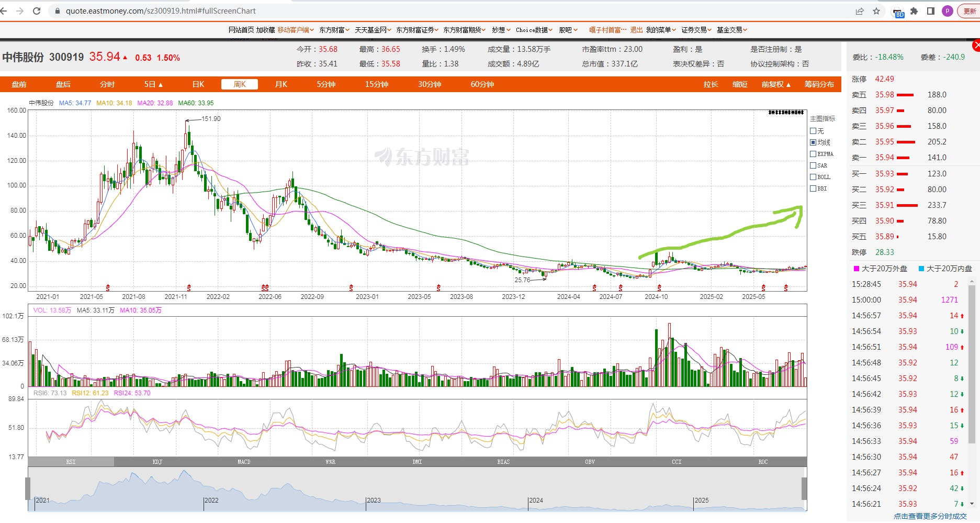Go forward with the browser forward arrow
Screen dimensions: 980x523
[20, 11]
